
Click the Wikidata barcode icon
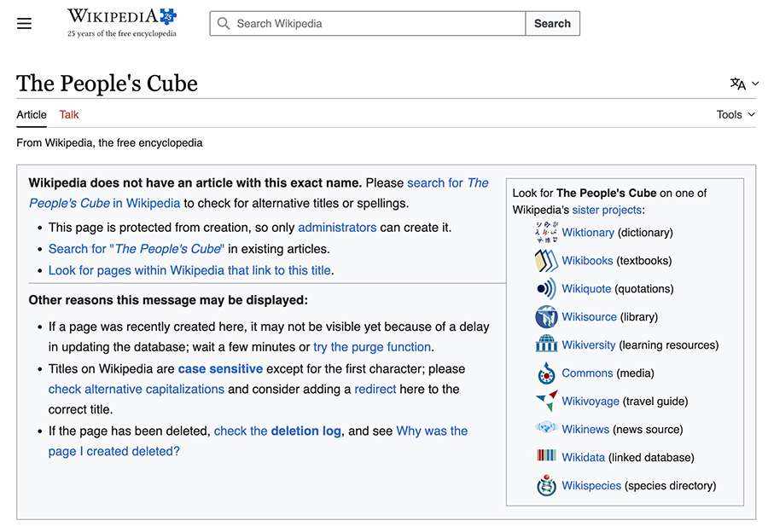[546, 456]
